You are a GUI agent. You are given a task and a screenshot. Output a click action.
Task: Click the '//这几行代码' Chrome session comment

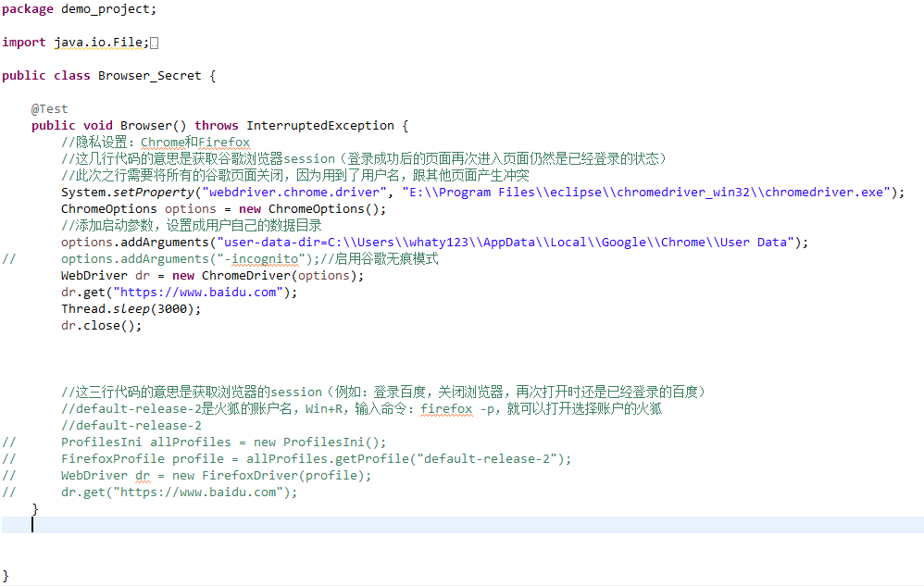pos(363,159)
